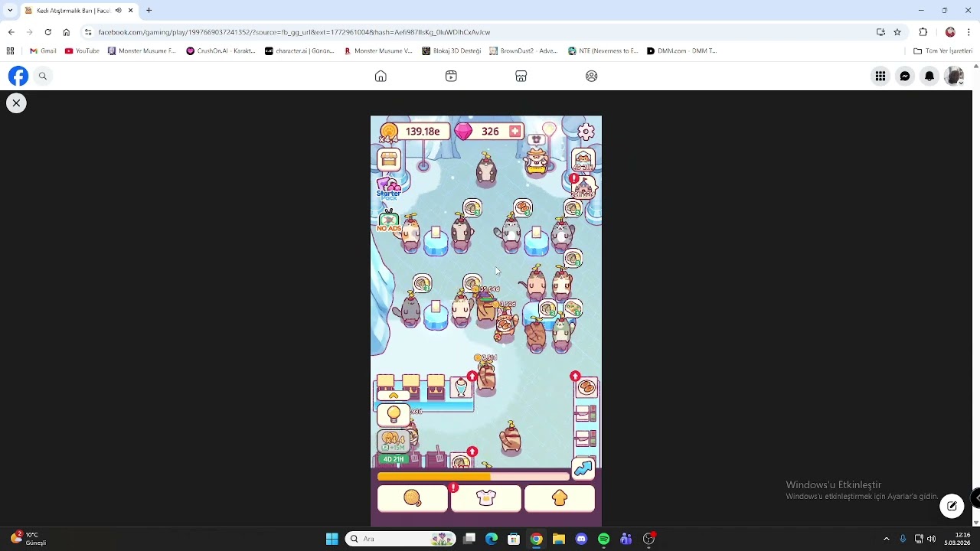The width and height of the screenshot is (980, 551).
Task: Open Facebook Video tab
Action: pos(451,76)
